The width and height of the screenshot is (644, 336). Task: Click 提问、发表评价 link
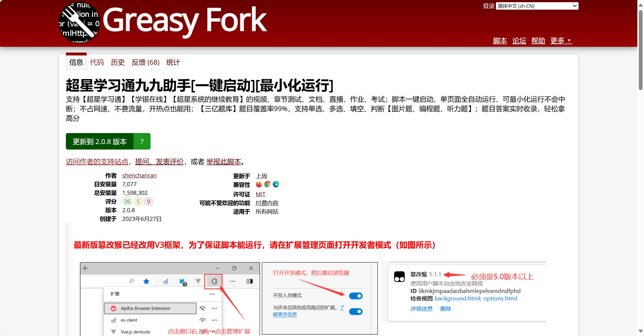coord(159,162)
